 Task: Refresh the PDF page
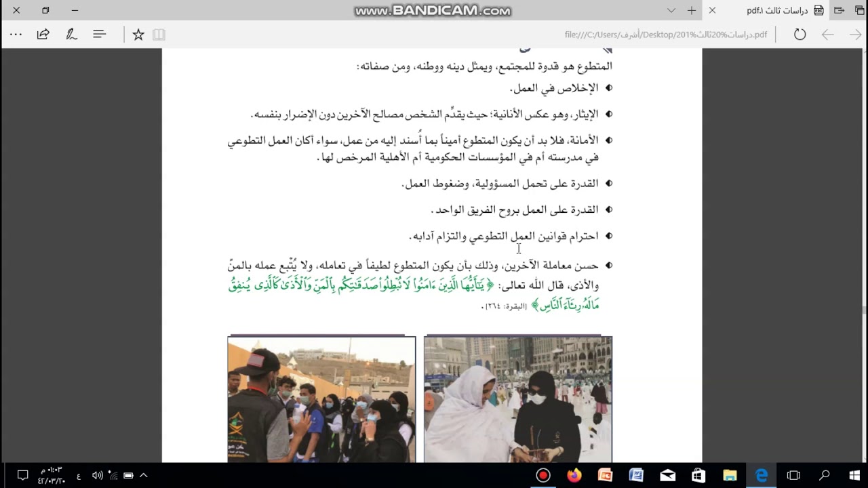click(x=800, y=34)
